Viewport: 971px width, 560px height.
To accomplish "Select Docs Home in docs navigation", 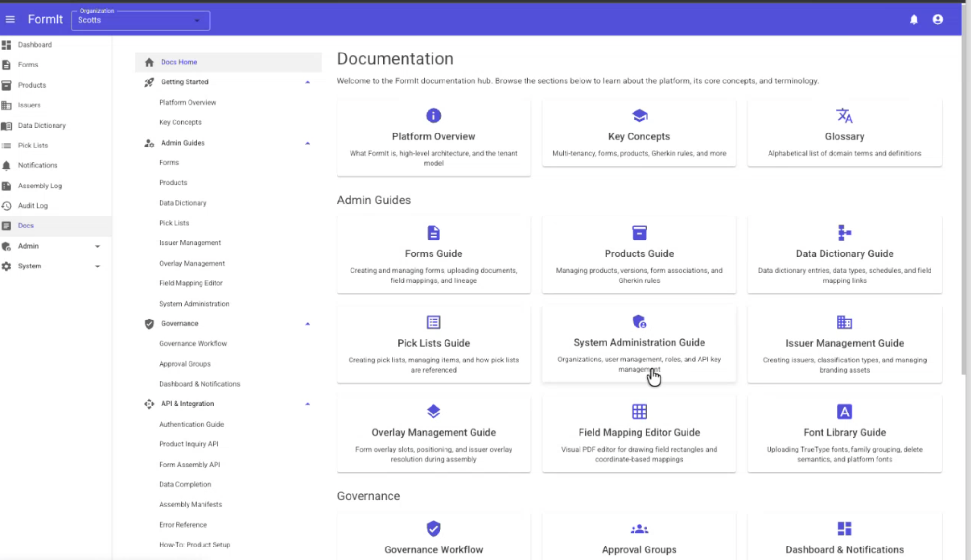I will pos(228,62).
